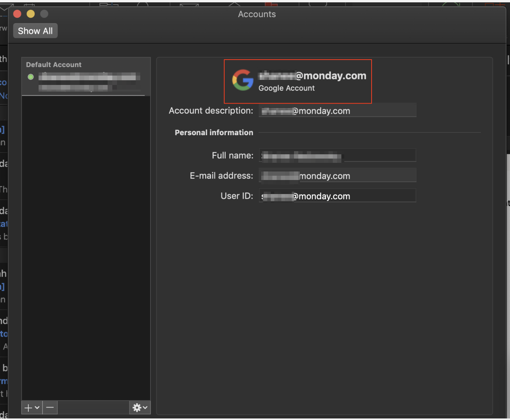This screenshot has height=420, width=510.
Task: Click the Show All button
Action: pos(35,31)
